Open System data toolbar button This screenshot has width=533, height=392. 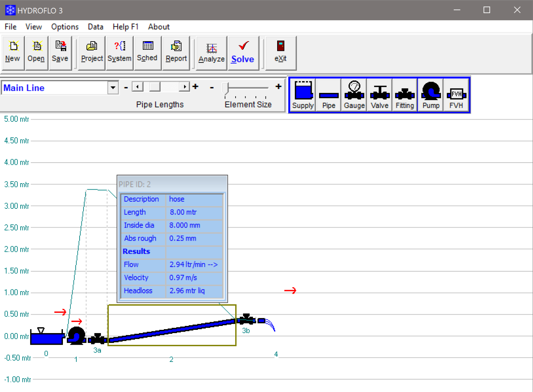pos(119,53)
